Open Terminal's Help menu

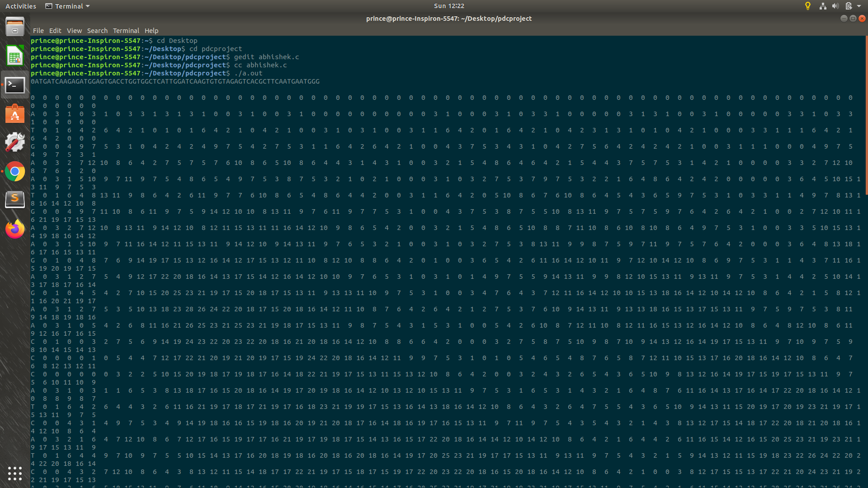(151, 31)
